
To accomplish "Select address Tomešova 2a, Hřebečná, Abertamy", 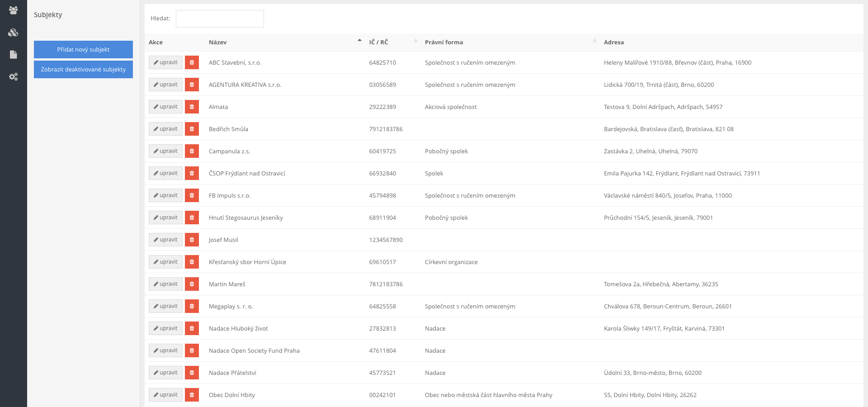I will tap(661, 284).
